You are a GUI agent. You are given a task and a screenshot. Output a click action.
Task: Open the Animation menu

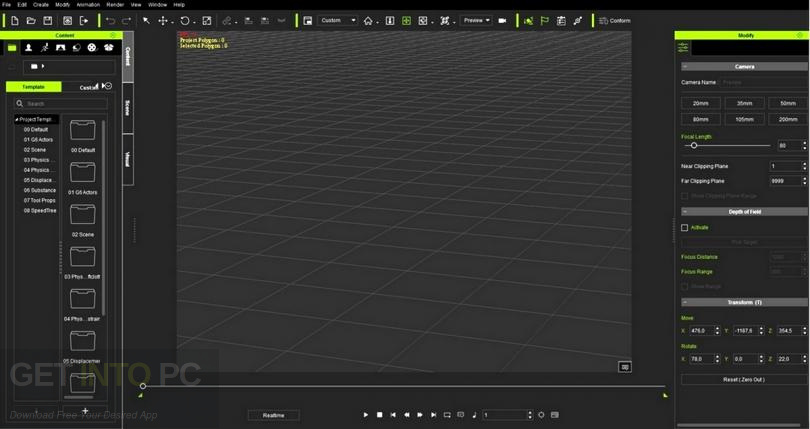click(88, 5)
